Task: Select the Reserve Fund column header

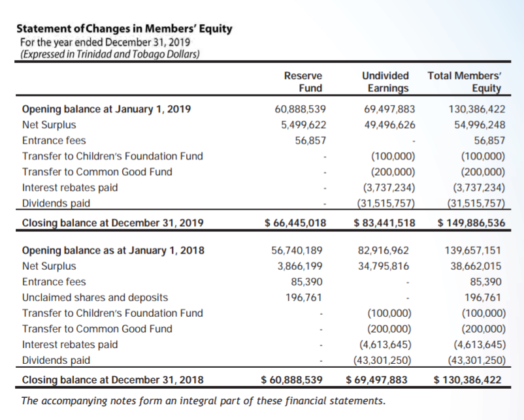Action: click(x=303, y=82)
